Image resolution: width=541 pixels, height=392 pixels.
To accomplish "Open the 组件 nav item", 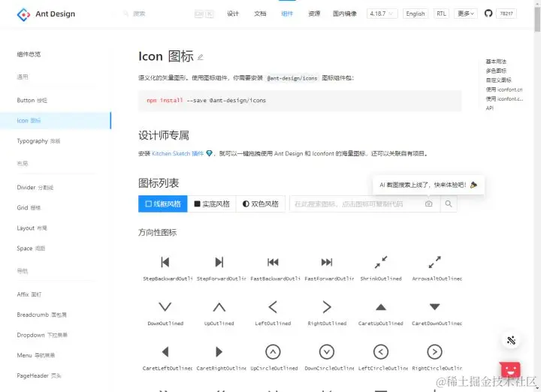I will (x=287, y=14).
